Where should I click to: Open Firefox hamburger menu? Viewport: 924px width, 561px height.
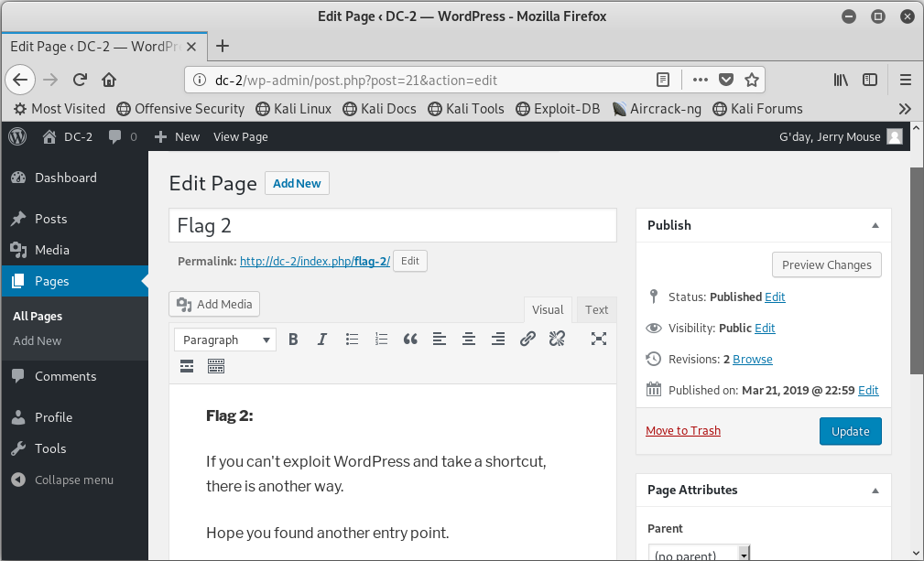pos(906,80)
